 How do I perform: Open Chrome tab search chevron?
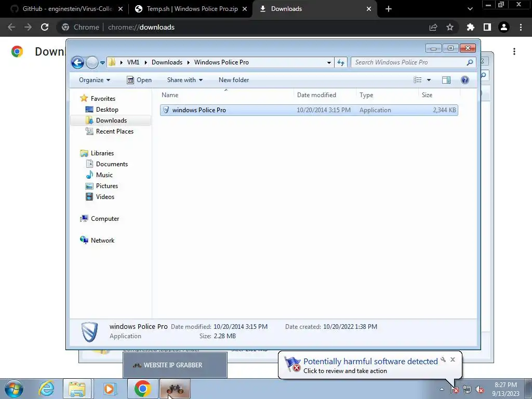coord(470,9)
